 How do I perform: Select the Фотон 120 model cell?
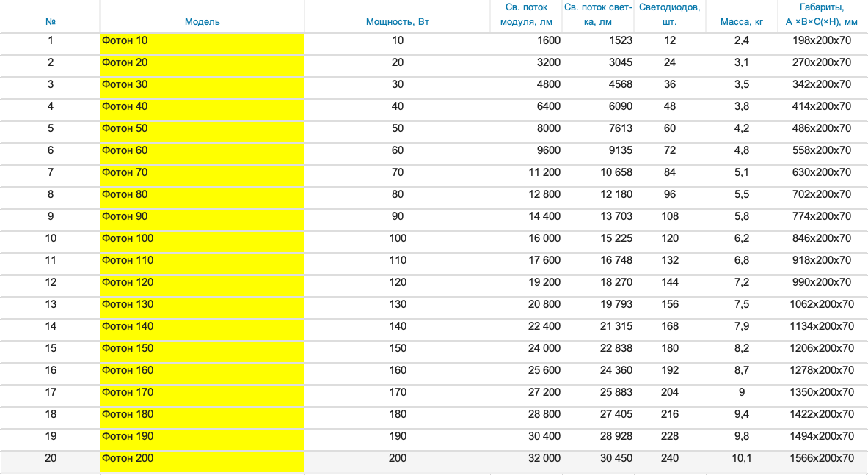tap(202, 286)
